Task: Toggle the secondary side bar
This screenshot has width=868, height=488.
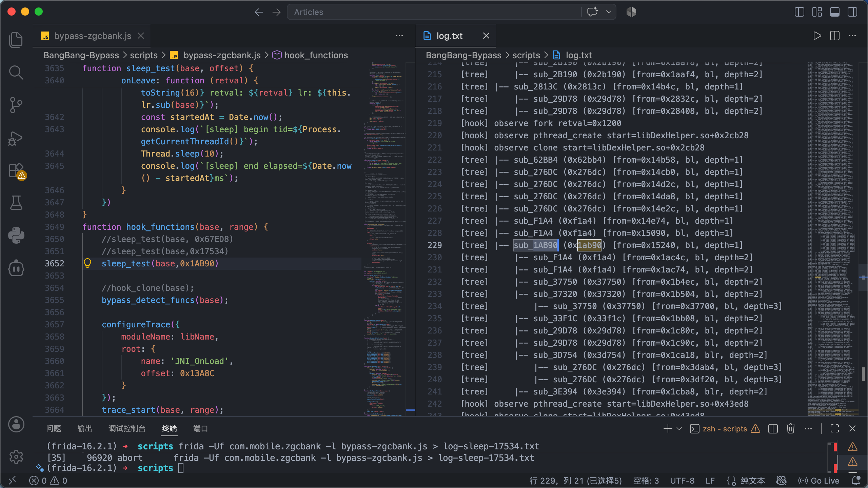Action: (852, 12)
